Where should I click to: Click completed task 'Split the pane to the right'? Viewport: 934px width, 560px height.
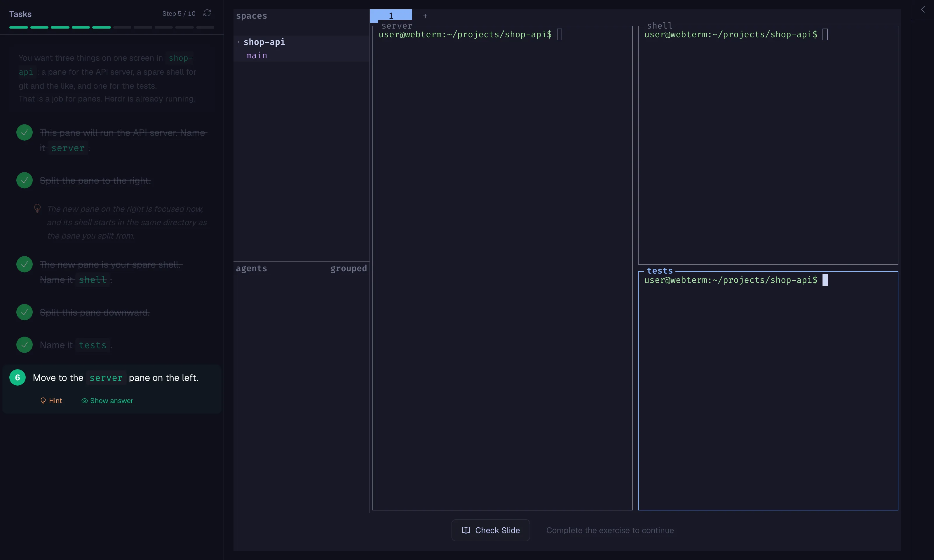tap(95, 180)
